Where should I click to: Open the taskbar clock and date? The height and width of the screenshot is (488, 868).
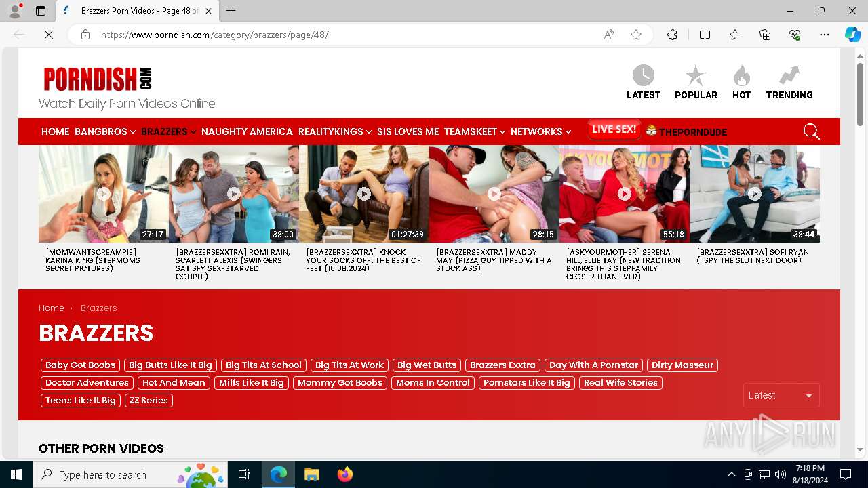pos(810,474)
